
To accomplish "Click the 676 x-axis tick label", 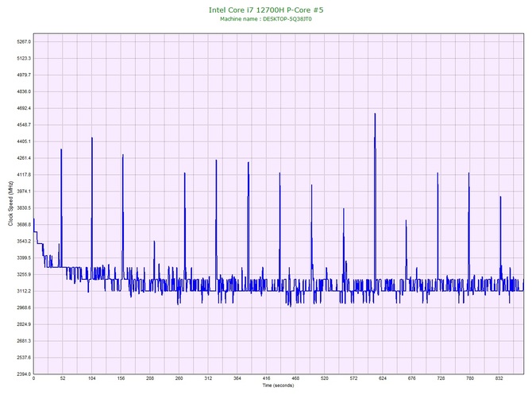I will (412, 378).
